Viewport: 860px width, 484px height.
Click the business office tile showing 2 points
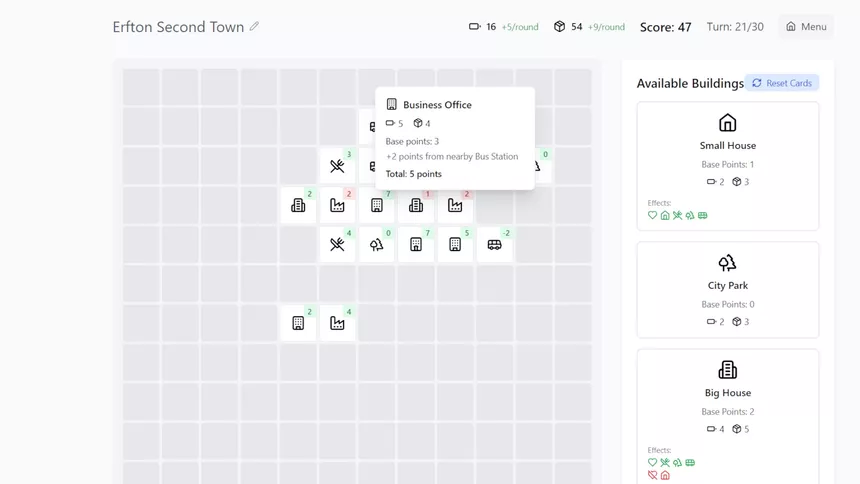tap(298, 323)
